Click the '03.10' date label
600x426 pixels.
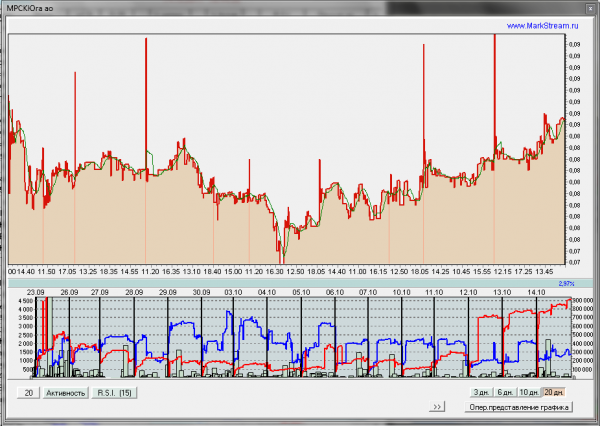(233, 292)
